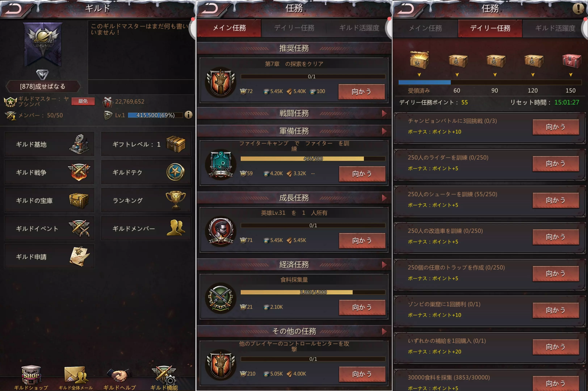Open ギルド全体メール envelope icon
This screenshot has width=588, height=391.
[x=76, y=375]
